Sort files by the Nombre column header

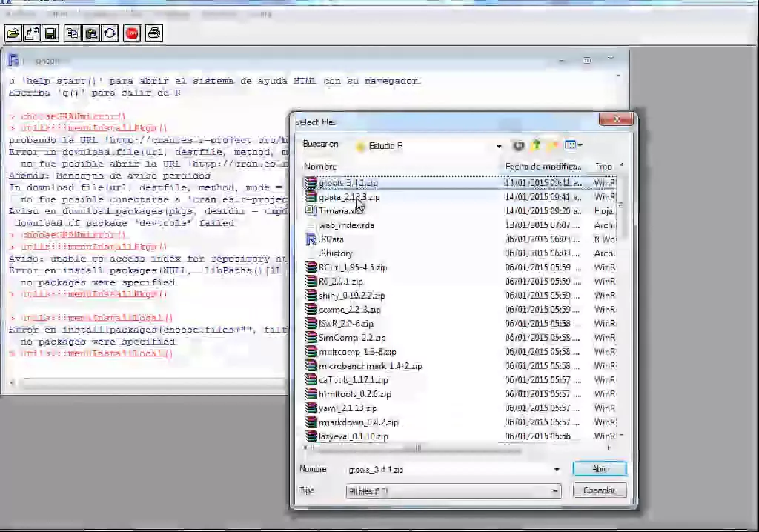320,167
